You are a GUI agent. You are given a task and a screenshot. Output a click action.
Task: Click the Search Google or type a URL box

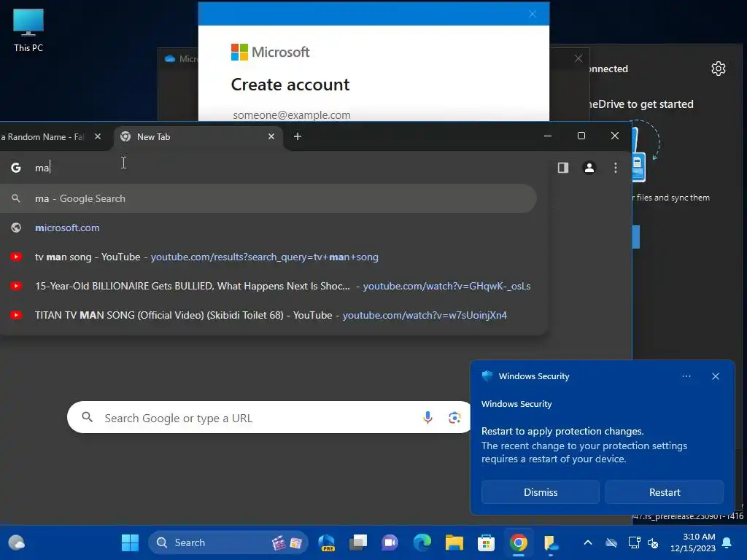coord(269,418)
